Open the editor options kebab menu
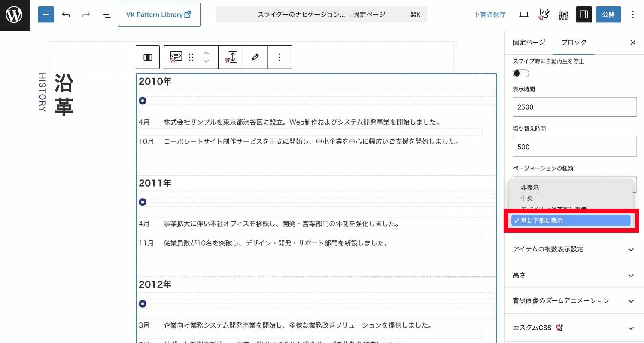644x343 pixels. (633, 15)
